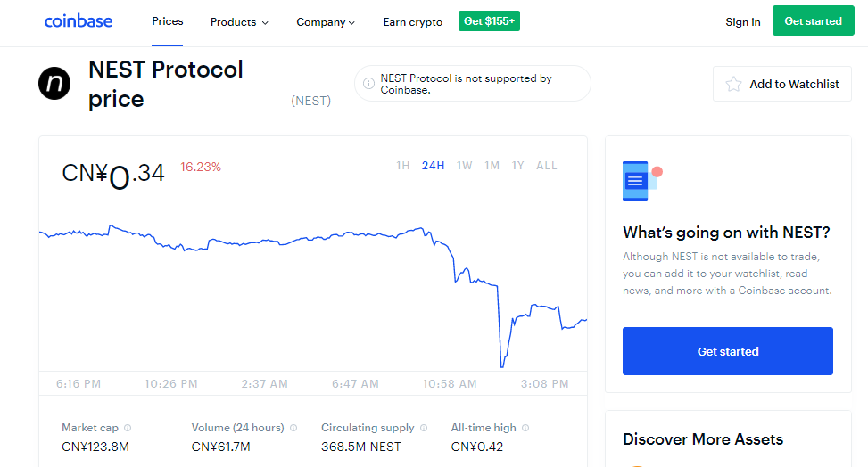Click the Discover More Assets heading
The image size is (868, 467).
[703, 439]
